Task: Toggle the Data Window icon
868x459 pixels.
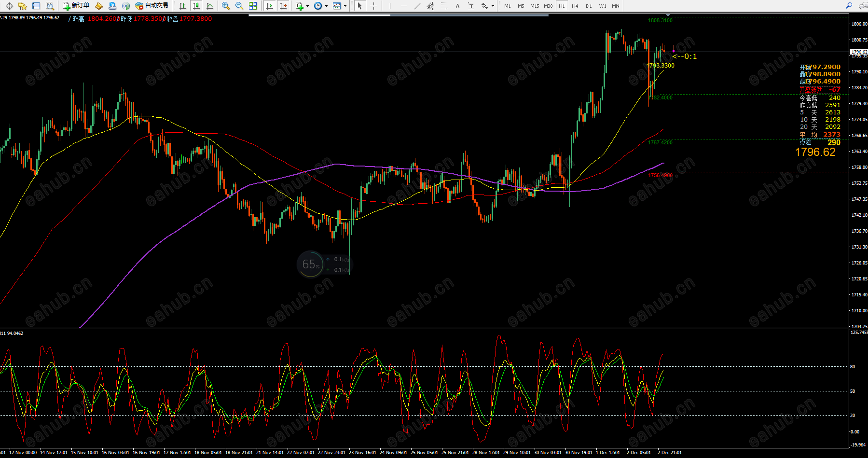Action: coord(36,6)
